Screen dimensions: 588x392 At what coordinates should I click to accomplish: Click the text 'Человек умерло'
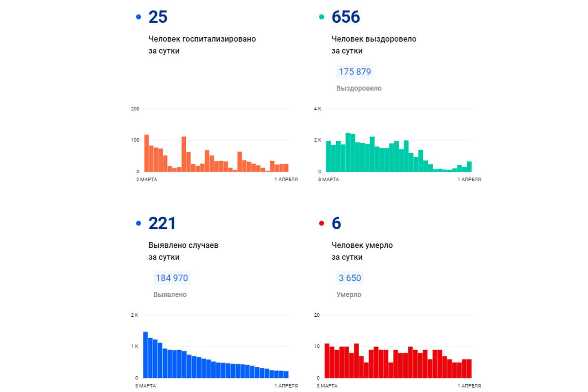(x=362, y=245)
